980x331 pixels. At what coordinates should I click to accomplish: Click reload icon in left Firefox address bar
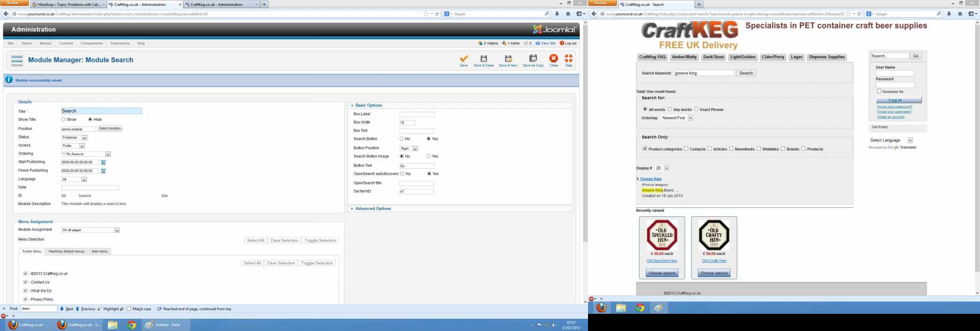[x=437, y=14]
